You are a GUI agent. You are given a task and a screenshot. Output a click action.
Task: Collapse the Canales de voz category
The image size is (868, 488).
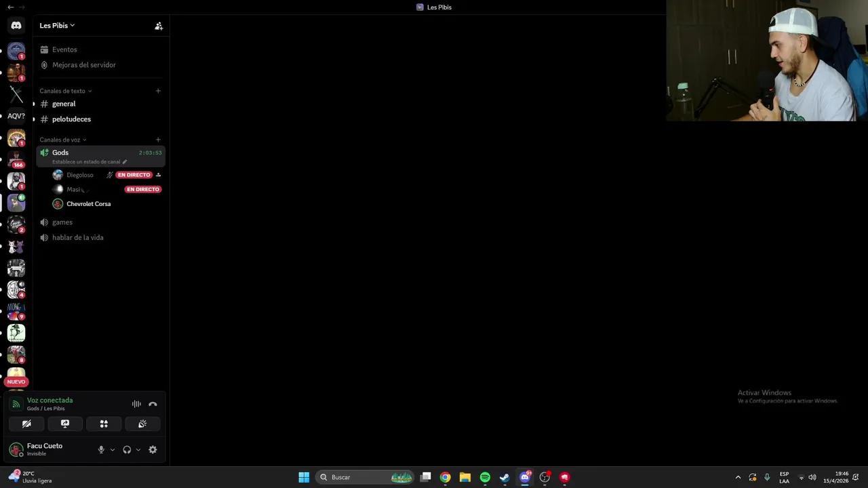[62, 140]
